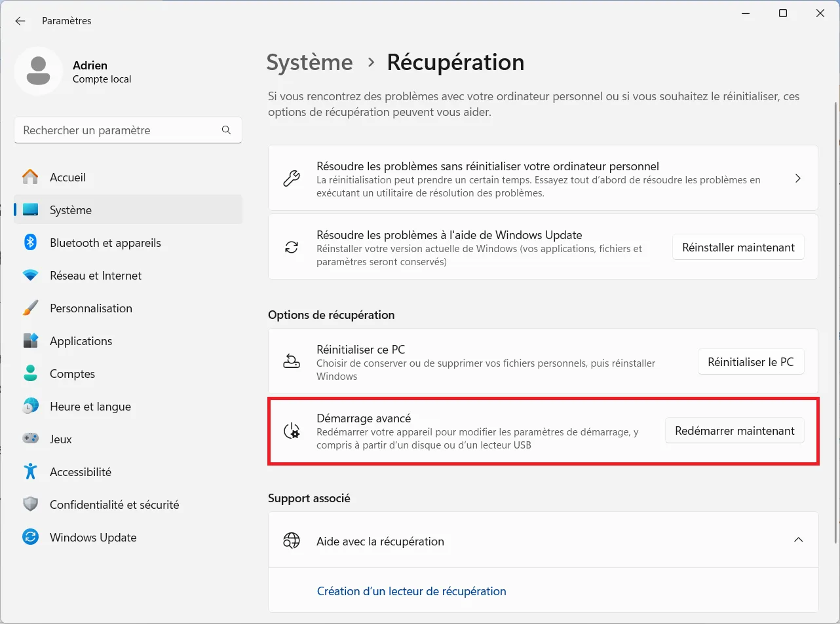Click the Comptes label in the sidebar
Screen dimensions: 840x624
72,374
